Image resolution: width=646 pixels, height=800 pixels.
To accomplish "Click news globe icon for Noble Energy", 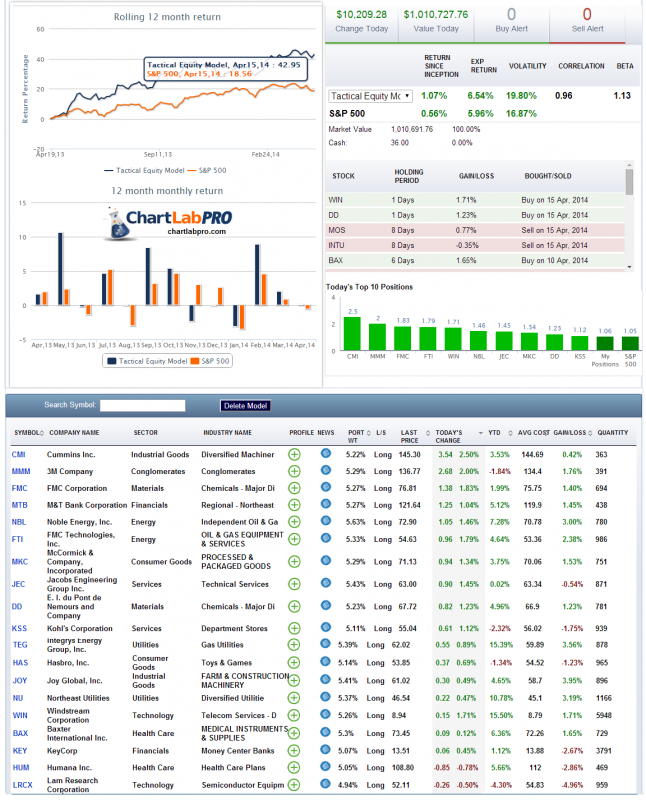I will pyautogui.click(x=325, y=521).
